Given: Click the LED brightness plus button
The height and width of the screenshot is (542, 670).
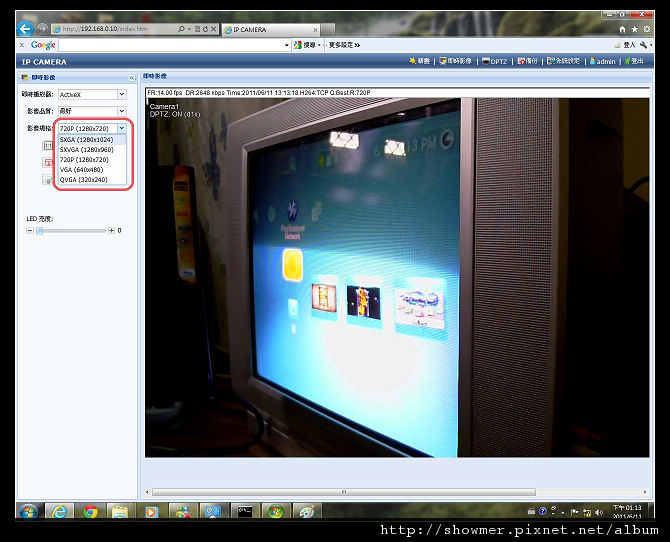Looking at the screenshot, I should coord(111,230).
